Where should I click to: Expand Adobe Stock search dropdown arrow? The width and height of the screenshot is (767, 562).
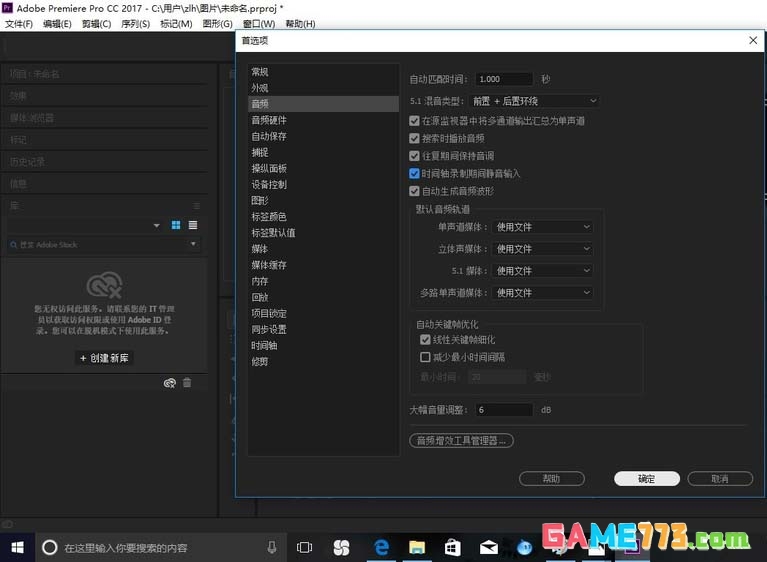coord(193,244)
